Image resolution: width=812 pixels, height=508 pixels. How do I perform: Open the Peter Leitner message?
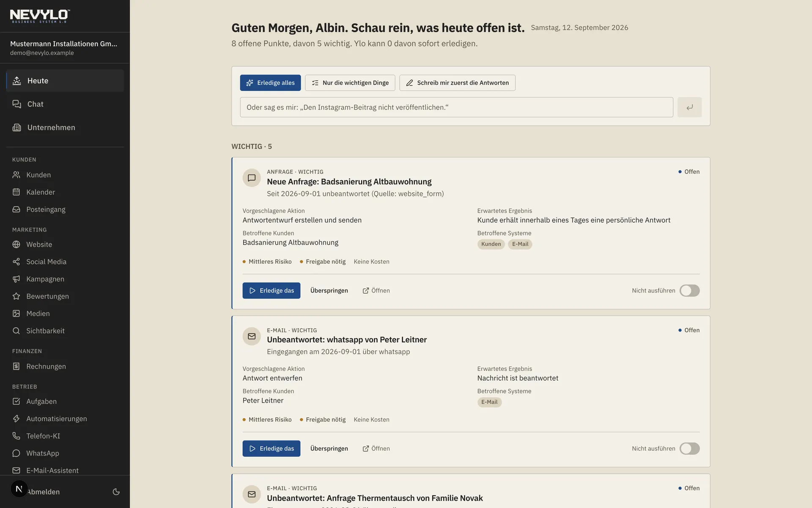(376, 449)
